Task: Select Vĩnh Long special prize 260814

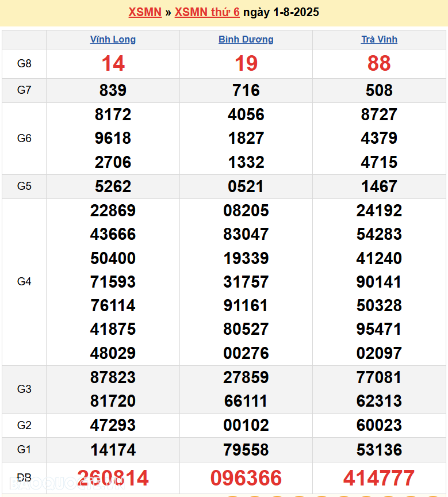Action: [x=113, y=478]
